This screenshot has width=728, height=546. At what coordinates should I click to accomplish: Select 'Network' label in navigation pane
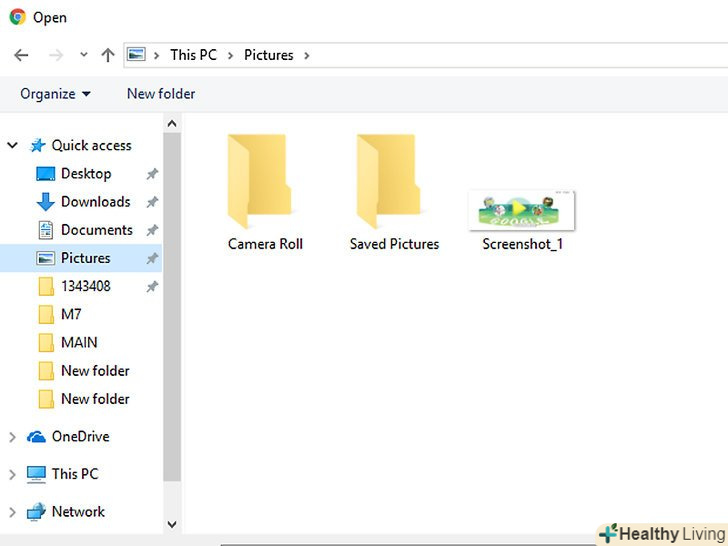coord(78,512)
